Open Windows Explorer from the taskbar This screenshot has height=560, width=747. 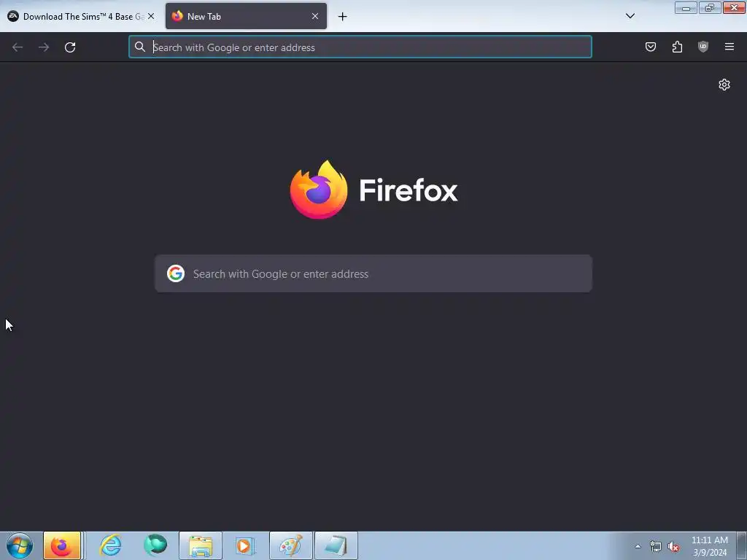(x=201, y=545)
